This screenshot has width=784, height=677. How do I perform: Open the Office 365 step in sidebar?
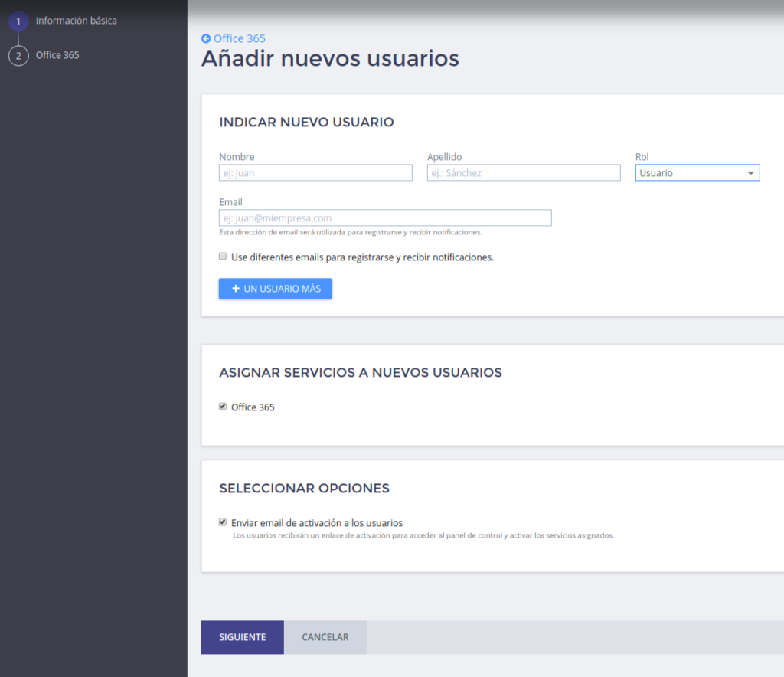tap(57, 55)
